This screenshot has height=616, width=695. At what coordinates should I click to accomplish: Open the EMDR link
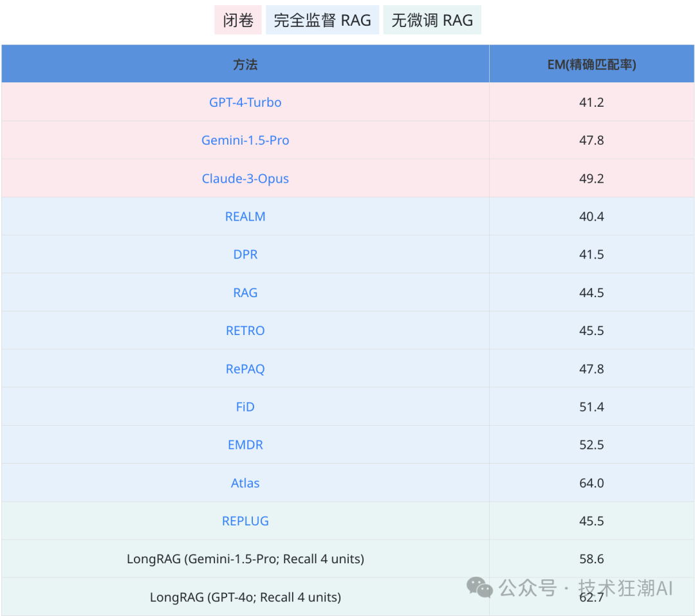(245, 445)
